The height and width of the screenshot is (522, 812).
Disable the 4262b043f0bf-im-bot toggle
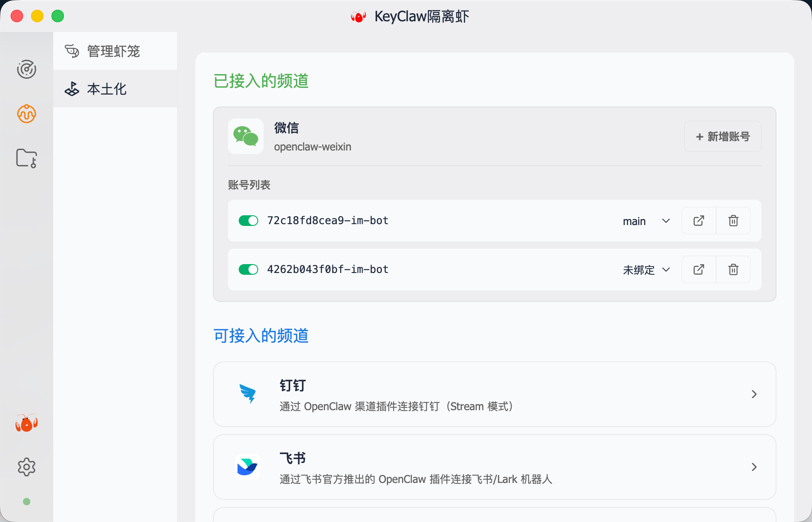click(248, 269)
